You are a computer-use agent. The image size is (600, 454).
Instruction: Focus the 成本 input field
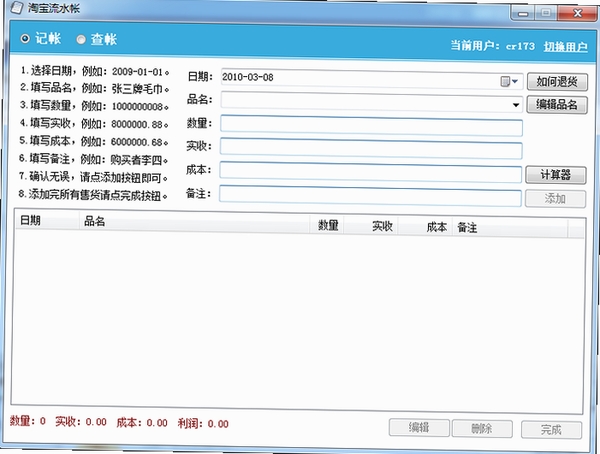click(370, 172)
